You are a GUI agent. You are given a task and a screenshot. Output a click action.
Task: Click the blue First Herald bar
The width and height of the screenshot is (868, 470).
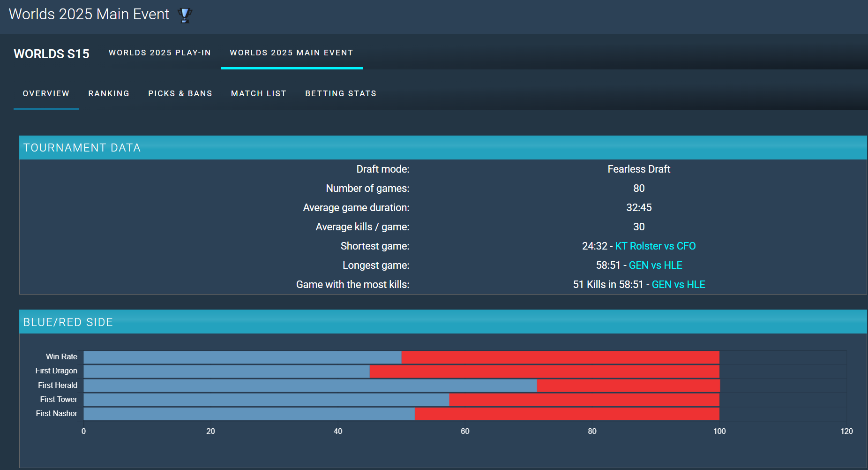click(x=310, y=386)
